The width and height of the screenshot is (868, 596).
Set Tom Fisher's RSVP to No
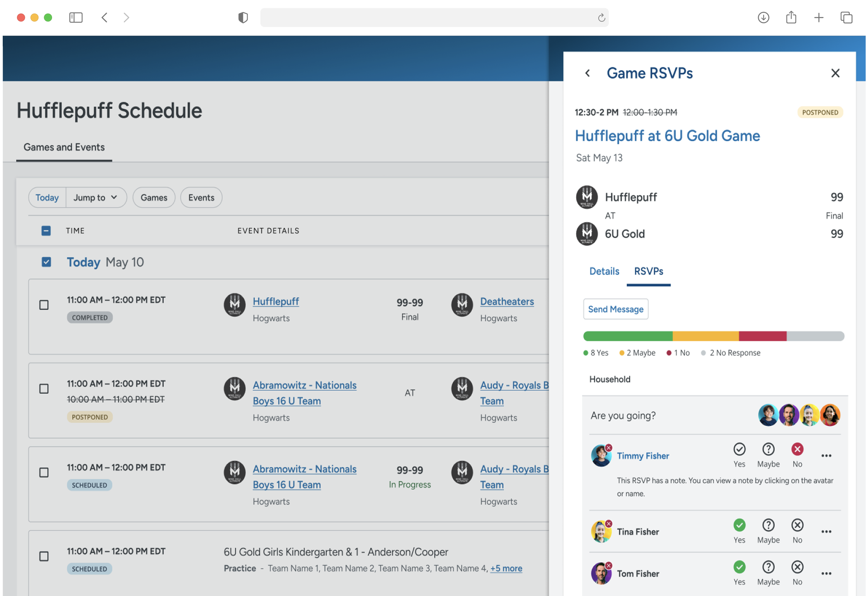797,567
